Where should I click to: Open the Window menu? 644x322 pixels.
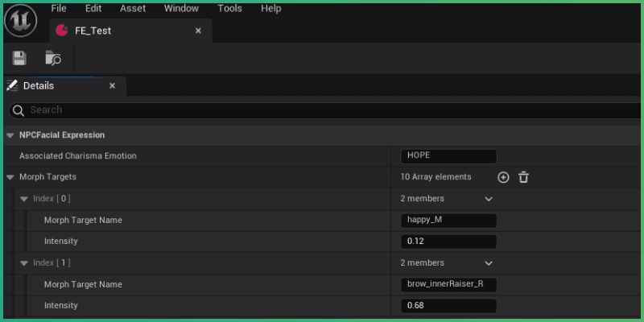click(x=181, y=8)
